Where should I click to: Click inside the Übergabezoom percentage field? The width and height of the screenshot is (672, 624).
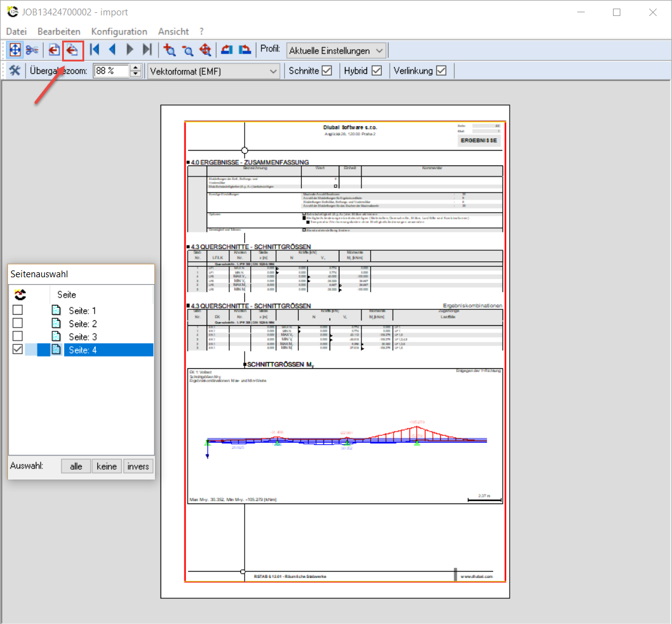click(111, 71)
